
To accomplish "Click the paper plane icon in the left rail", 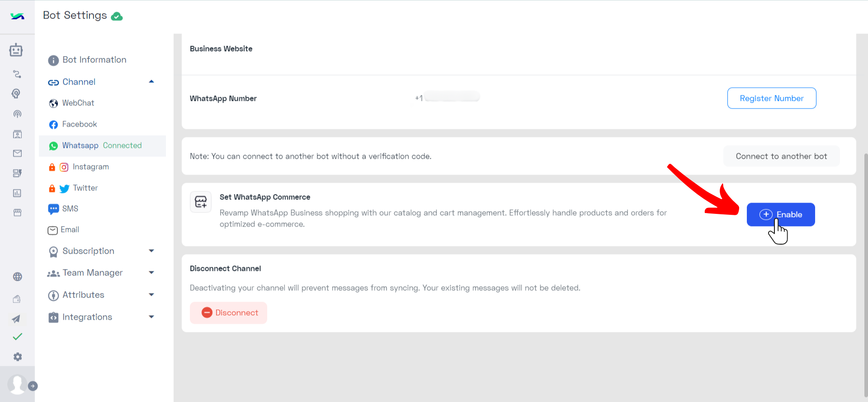I will click(16, 319).
